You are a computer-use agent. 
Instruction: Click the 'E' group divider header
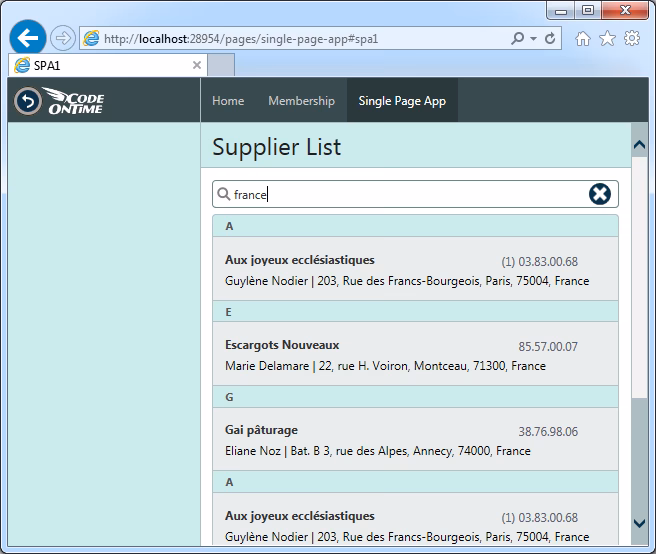click(x=415, y=311)
